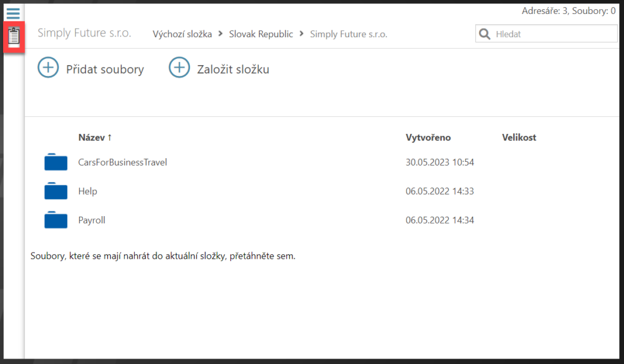Select the CarsForBusinessTravel folder name

(x=122, y=162)
